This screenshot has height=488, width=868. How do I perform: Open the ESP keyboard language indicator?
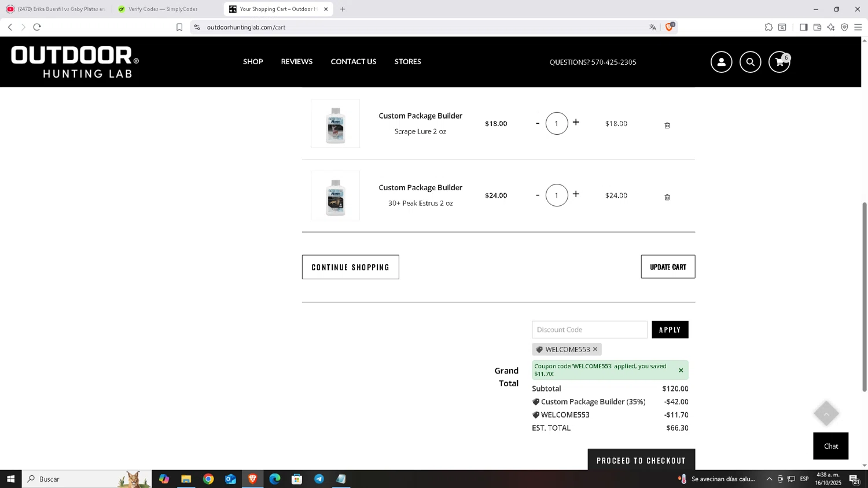click(x=804, y=479)
